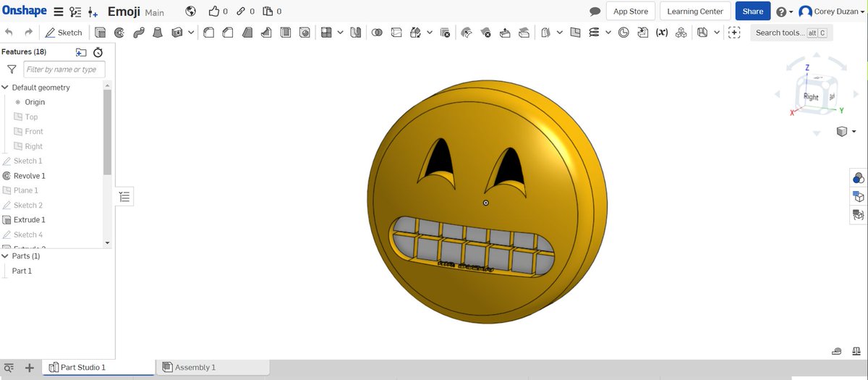Collapse the Parts (1) section

5,256
